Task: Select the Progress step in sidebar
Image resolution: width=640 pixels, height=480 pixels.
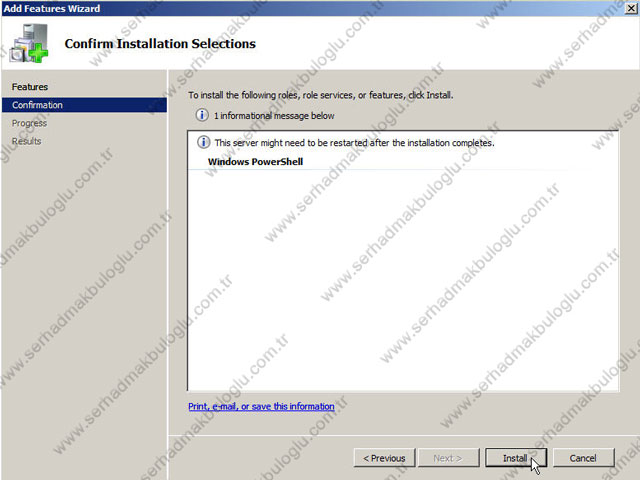Action: point(29,123)
